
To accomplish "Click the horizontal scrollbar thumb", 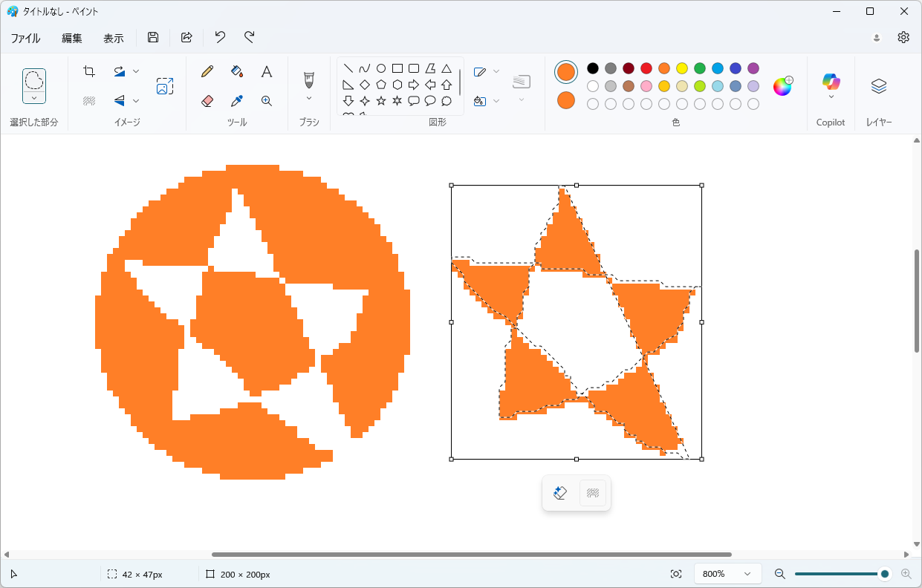I will tap(472, 555).
